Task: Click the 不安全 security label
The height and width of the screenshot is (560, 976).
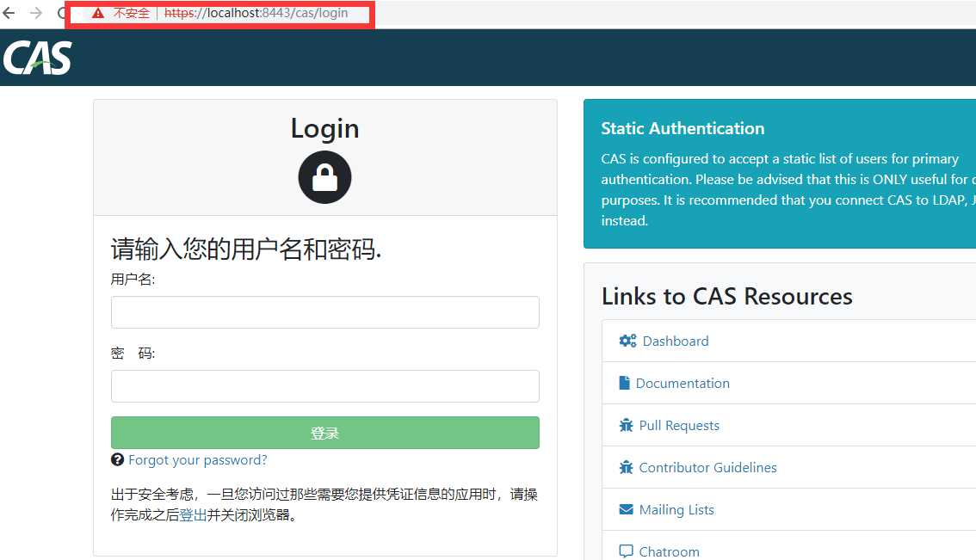Action: [132, 13]
